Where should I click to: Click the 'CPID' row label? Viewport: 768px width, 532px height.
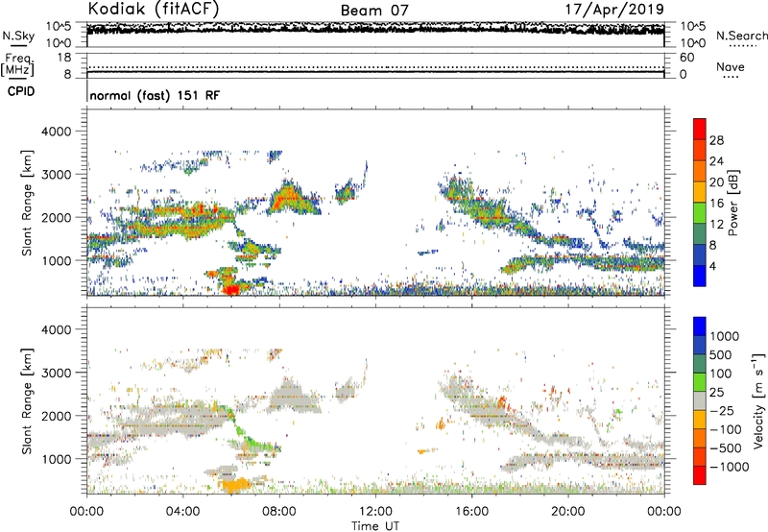(21, 91)
